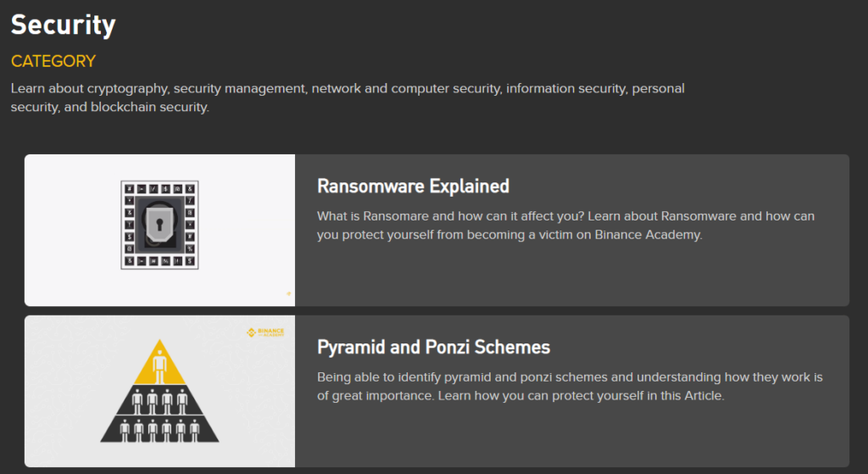Screen dimensions: 868x474
Task: Click the bottom-right $ key of keypad frame
Action: click(x=190, y=261)
